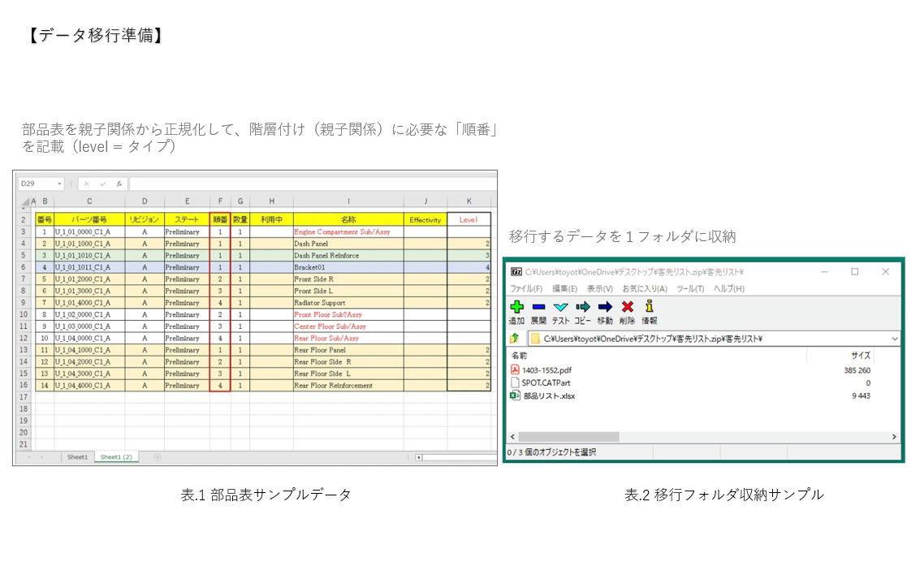Expand the 7-Zip address path dropdown
This screenshot has width=920, height=588.
point(894,339)
